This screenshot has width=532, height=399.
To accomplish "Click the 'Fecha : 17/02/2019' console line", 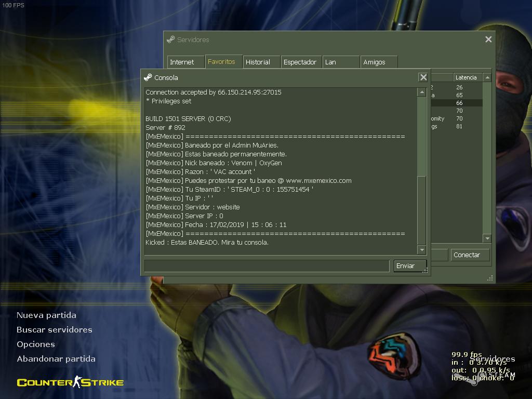I will 216,224.
